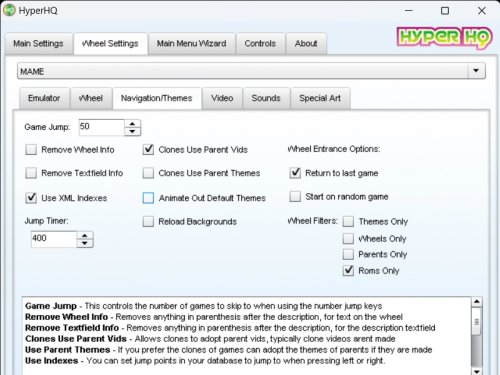
Task: Open the Main Menu Wizard tab
Action: pyautogui.click(x=192, y=44)
